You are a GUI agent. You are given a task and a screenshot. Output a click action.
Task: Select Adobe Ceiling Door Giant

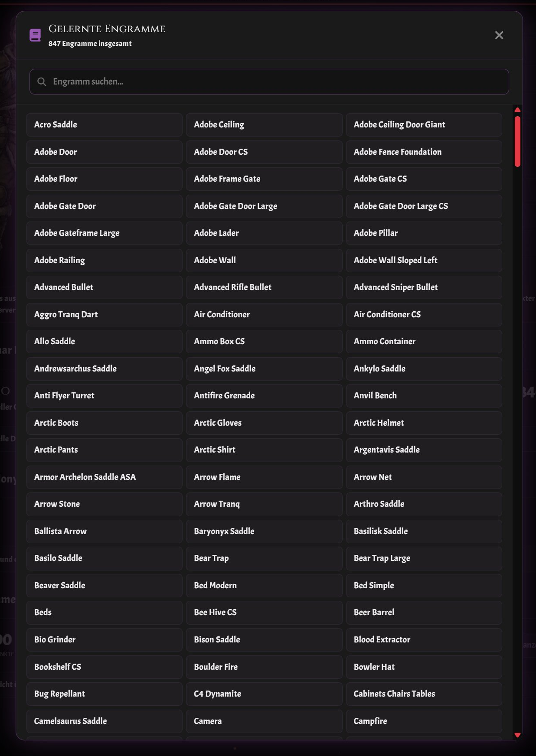(424, 125)
